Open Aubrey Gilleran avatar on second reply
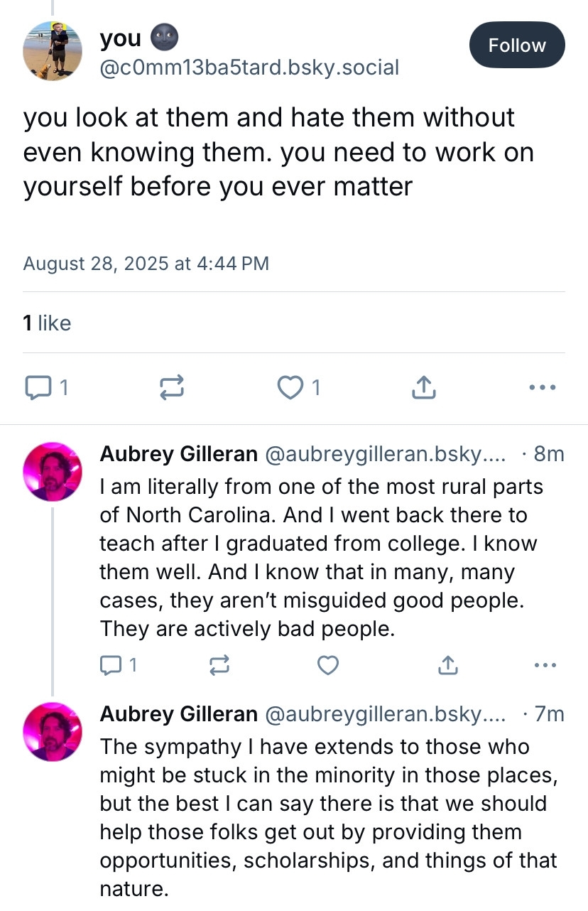Viewport: 588px width, 911px height. (53, 732)
